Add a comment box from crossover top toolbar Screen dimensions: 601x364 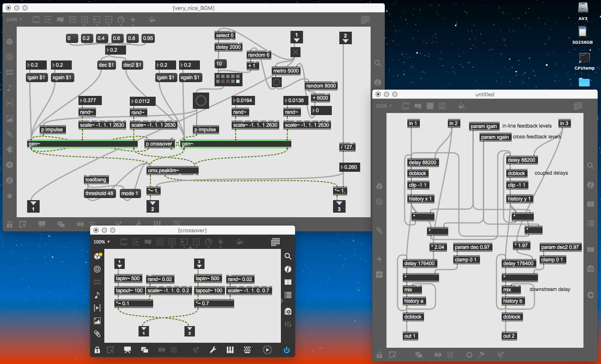click(x=148, y=242)
